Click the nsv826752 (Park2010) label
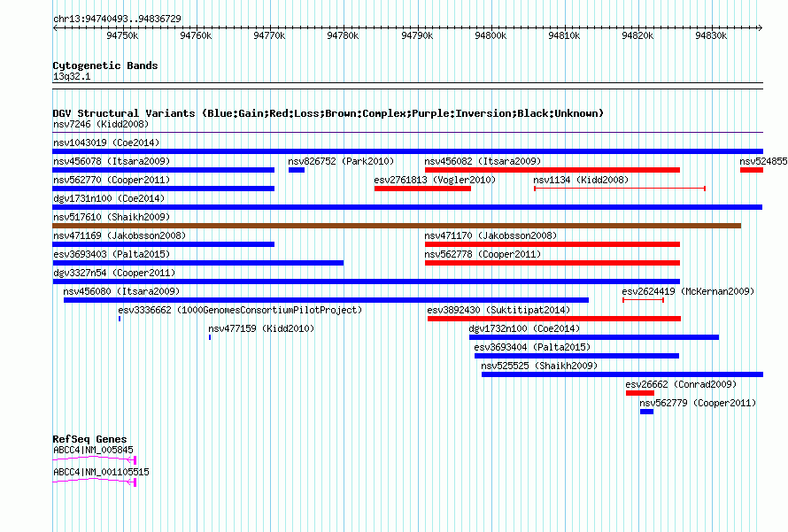Image resolution: width=788 pixels, height=532 pixels. pyautogui.click(x=341, y=161)
